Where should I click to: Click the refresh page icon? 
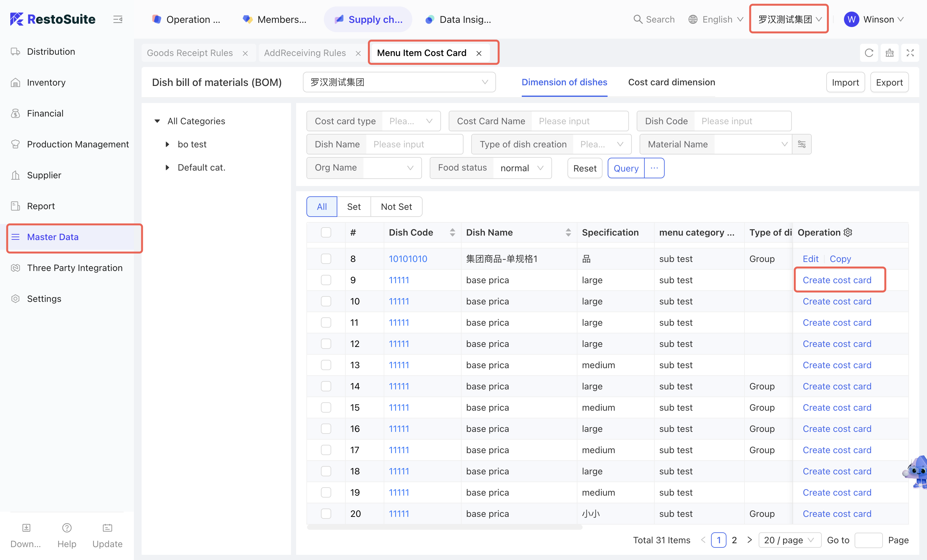869,53
